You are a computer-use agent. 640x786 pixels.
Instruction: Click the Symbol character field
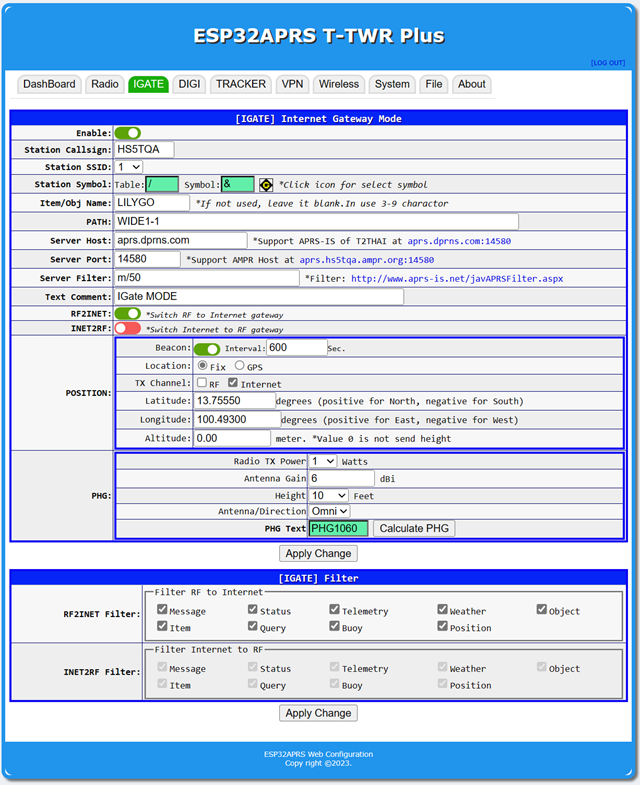pyautogui.click(x=238, y=184)
